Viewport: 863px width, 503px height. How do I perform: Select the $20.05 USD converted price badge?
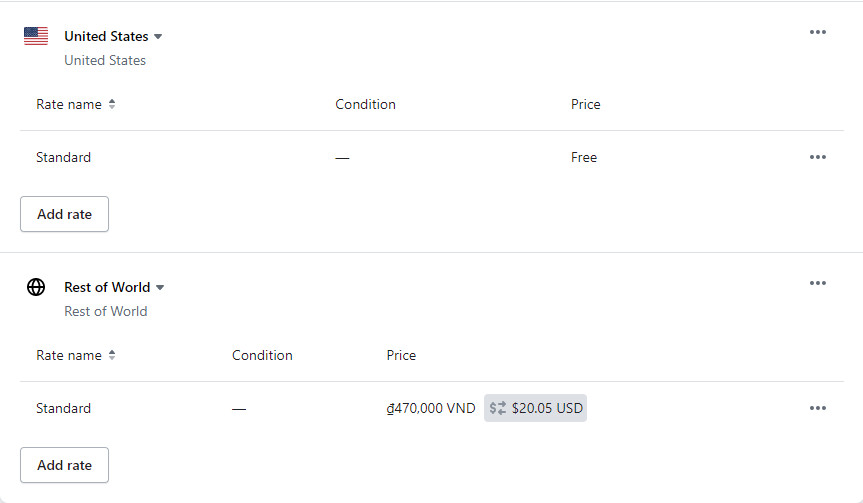click(x=535, y=408)
